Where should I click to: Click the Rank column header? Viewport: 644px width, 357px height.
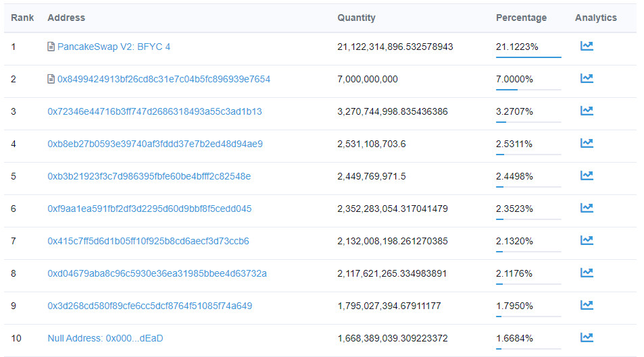click(x=22, y=18)
